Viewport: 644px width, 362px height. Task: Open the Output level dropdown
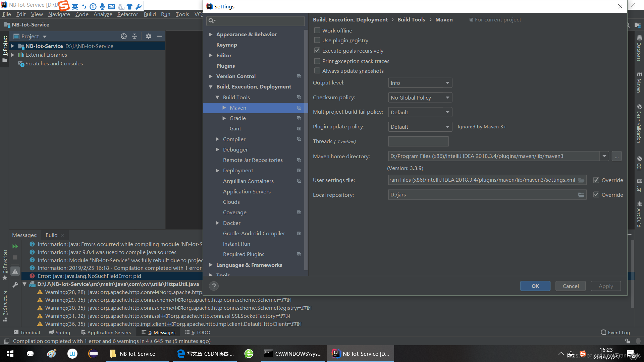pyautogui.click(x=420, y=83)
